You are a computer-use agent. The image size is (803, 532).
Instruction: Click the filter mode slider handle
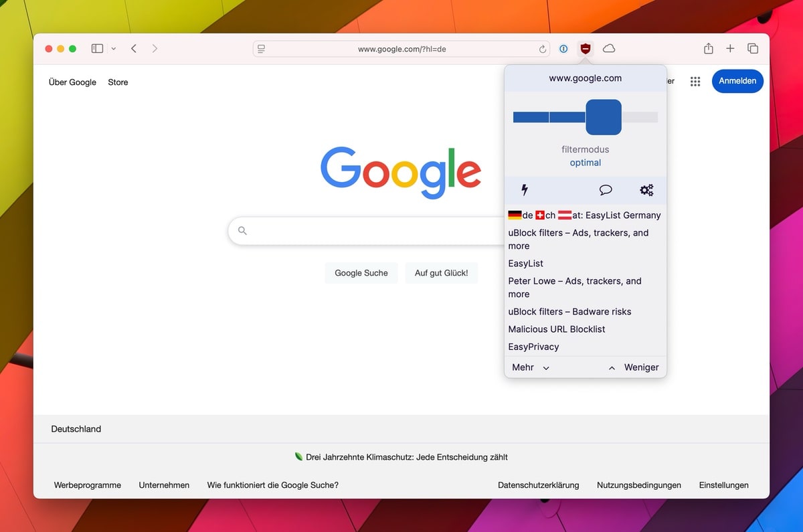click(x=604, y=117)
